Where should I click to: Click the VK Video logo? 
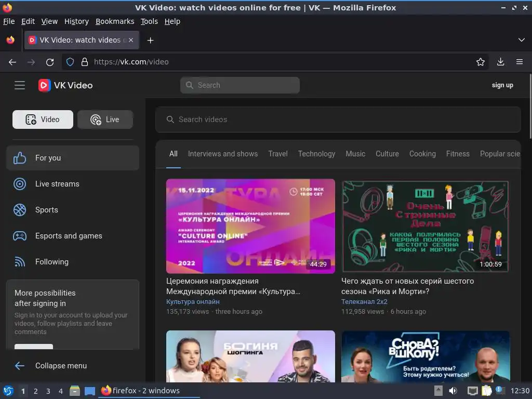click(65, 85)
